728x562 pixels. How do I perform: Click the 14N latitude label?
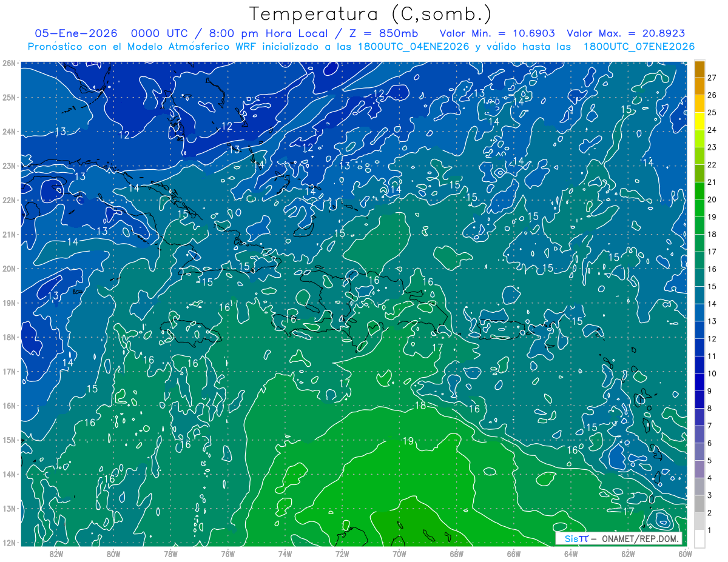tap(9, 474)
